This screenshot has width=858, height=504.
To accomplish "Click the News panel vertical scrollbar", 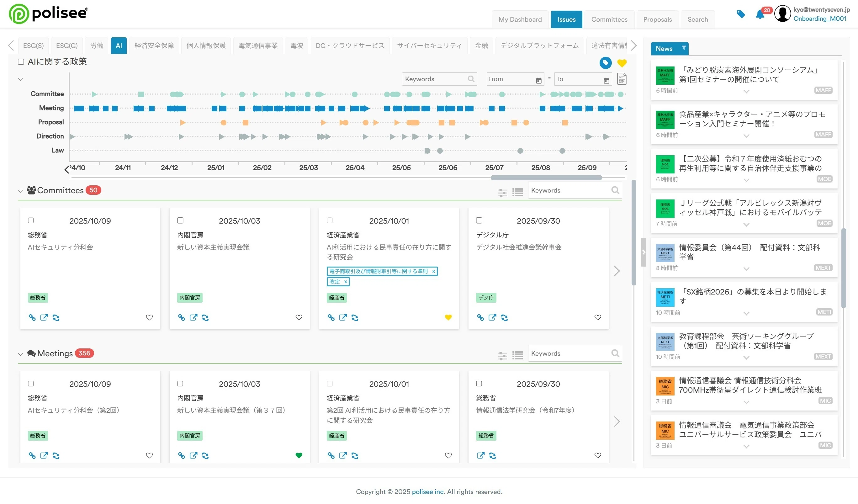I will coord(843,268).
